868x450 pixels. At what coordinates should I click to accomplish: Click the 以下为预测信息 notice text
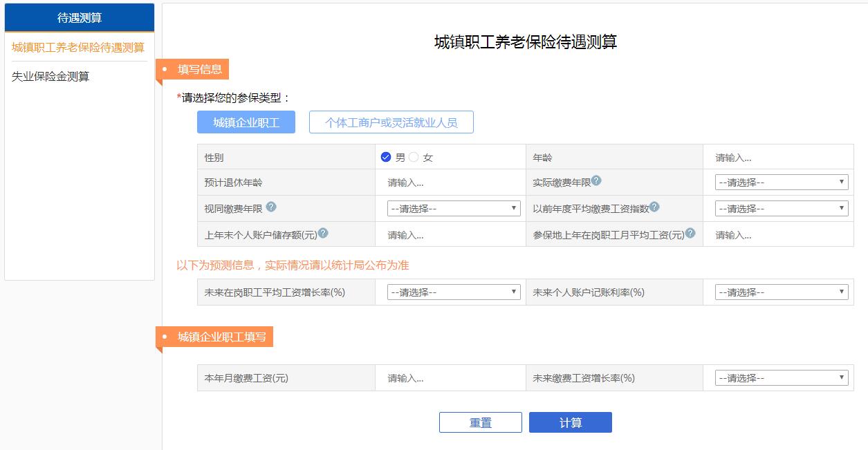point(293,265)
